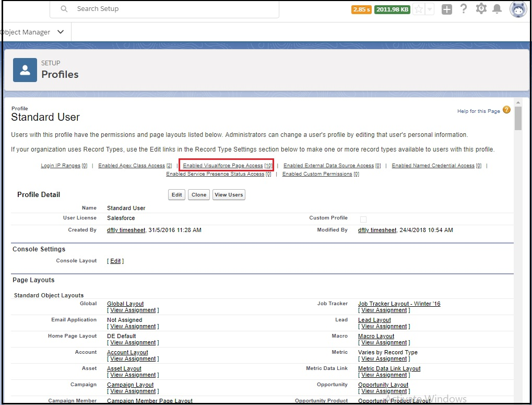The height and width of the screenshot is (405, 532).
Task: Select the Not Assigned email application text
Action: (125, 320)
